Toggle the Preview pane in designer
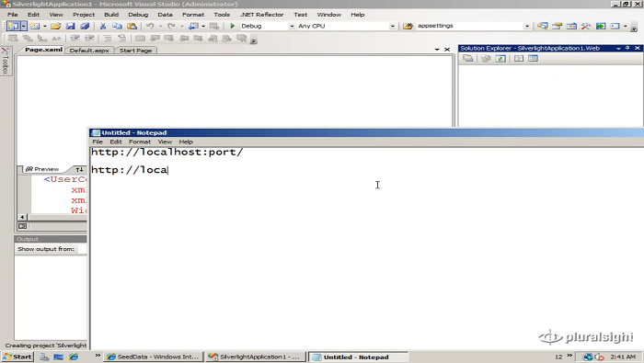The height and width of the screenshot is (363, 644). pos(42,169)
